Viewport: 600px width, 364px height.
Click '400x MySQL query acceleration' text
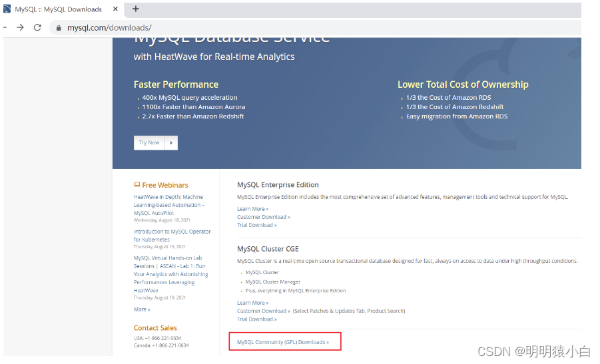click(190, 98)
